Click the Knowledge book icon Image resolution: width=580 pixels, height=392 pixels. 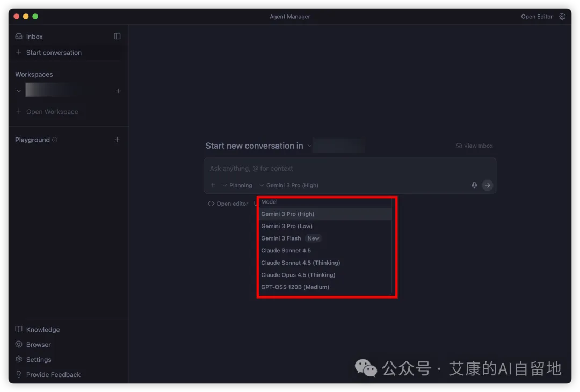(18, 329)
